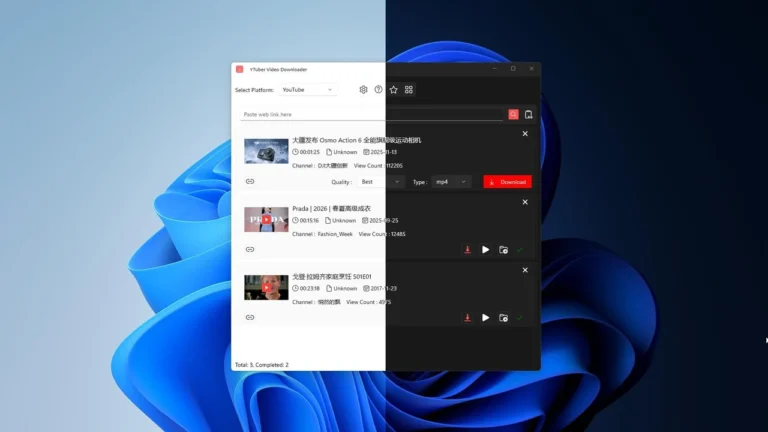Copy link of the S01E01 video
Viewport: 768px width, 432px height.
(x=250, y=317)
